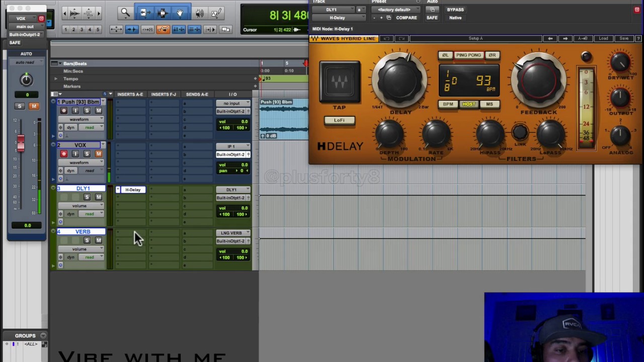
Task: Toggle Zoom Toggle crosshair button
Action: point(116,29)
